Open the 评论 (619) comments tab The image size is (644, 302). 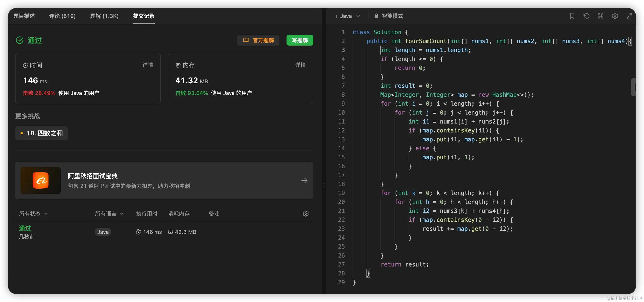coord(62,16)
